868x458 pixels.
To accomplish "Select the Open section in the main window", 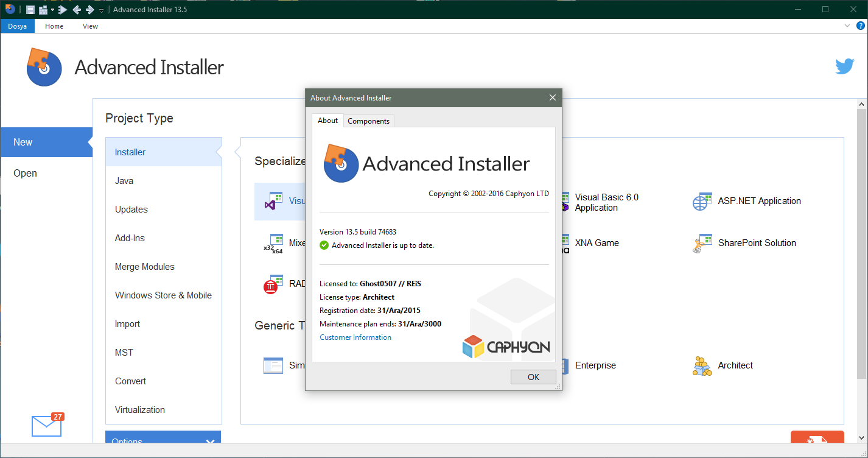I will [46, 173].
